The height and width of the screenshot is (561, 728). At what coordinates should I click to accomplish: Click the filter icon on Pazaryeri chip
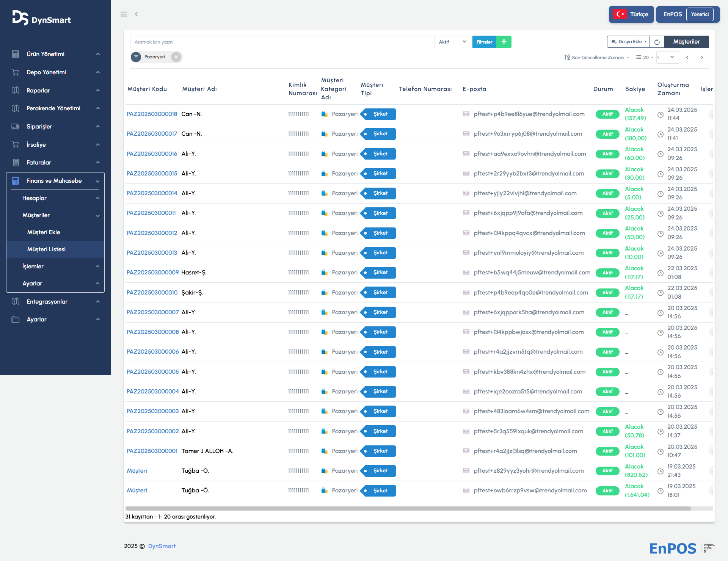(x=136, y=57)
